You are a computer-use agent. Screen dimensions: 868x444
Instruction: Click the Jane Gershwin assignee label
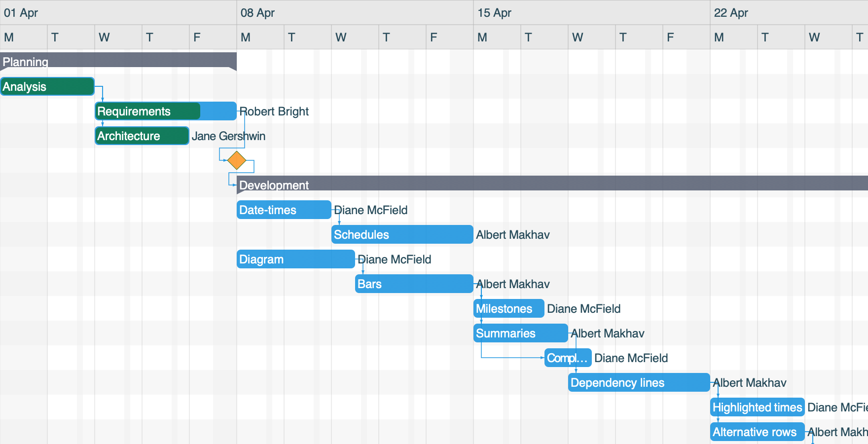click(228, 136)
